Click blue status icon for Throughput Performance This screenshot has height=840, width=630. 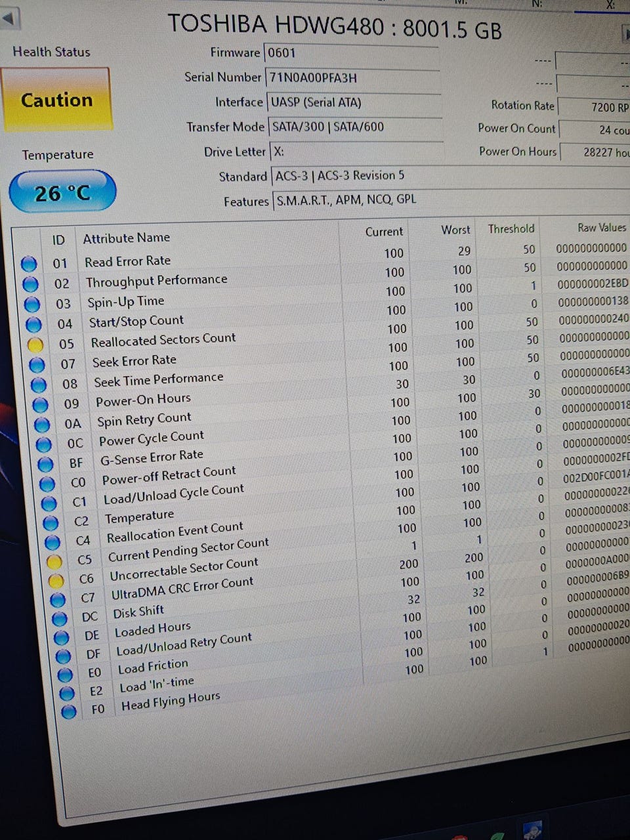[x=30, y=284]
